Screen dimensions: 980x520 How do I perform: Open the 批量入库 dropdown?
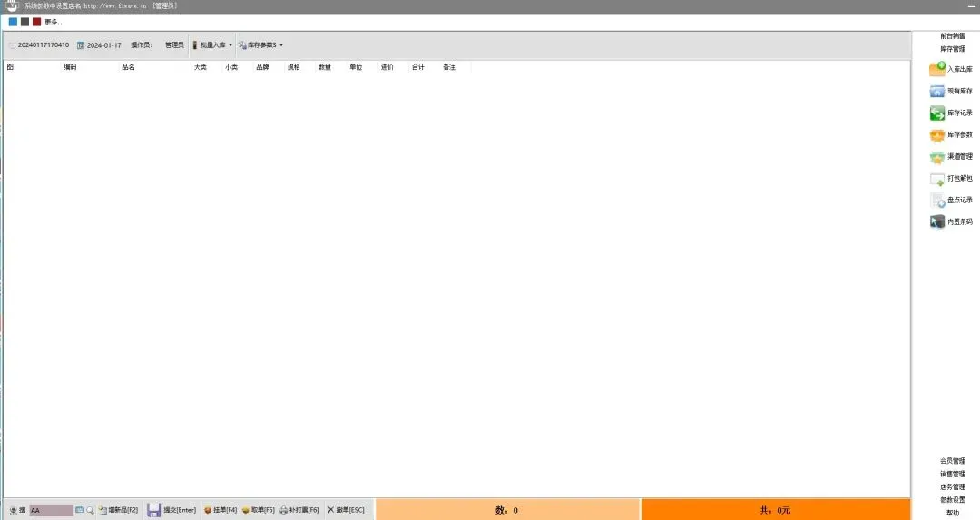(211, 45)
